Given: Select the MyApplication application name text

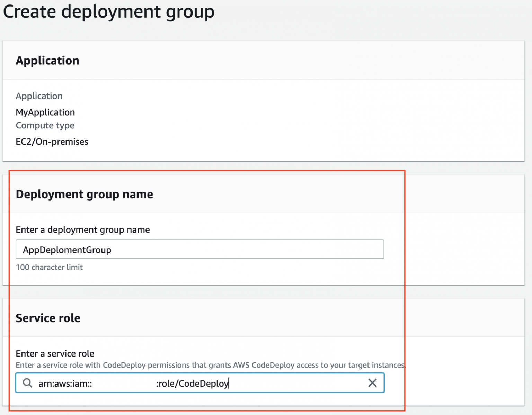Looking at the screenshot, I should pyautogui.click(x=45, y=112).
